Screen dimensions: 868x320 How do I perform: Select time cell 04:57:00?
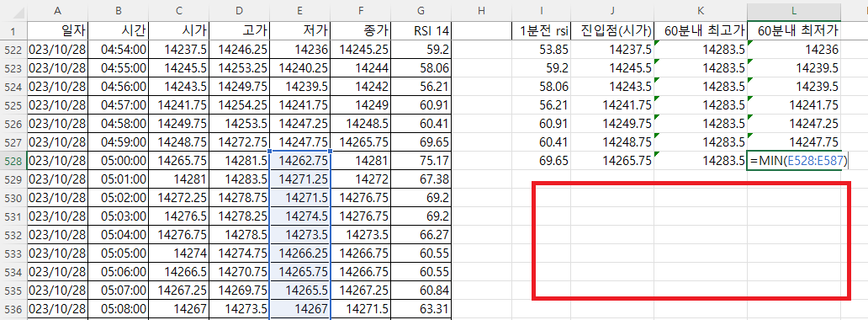point(118,104)
